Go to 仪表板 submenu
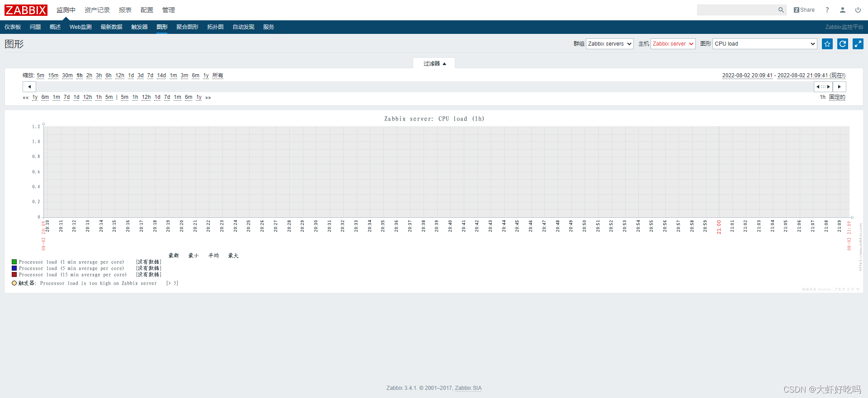 click(13, 27)
